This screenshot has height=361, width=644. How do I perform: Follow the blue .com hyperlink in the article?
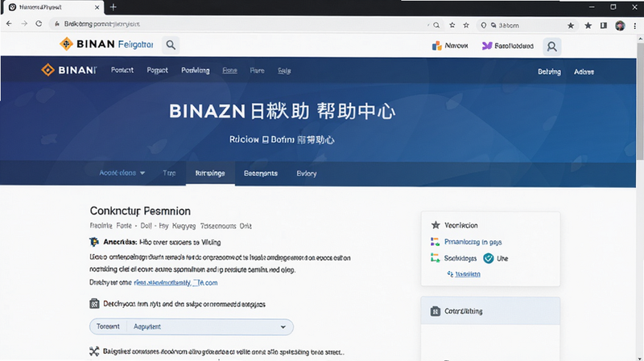(x=175, y=283)
